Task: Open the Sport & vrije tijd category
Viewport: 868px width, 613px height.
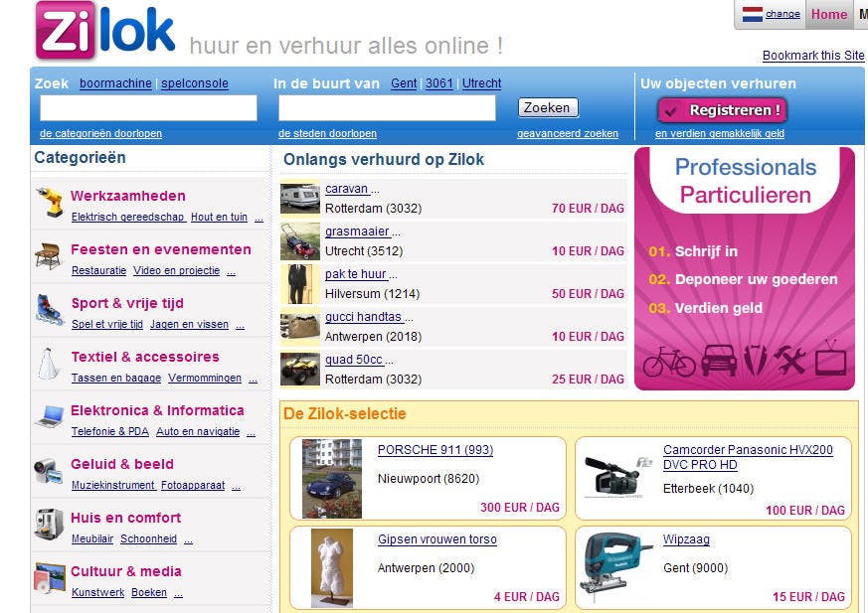Action: 127,303
